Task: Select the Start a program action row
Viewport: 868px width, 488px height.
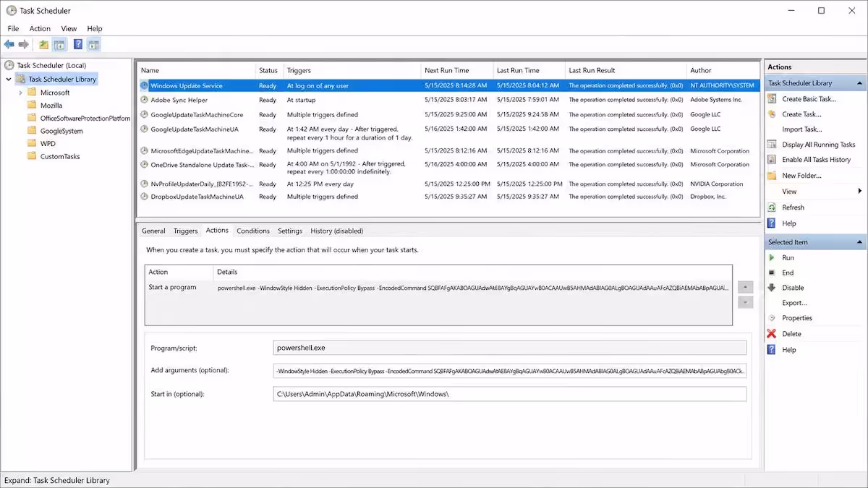Action: click(x=438, y=288)
